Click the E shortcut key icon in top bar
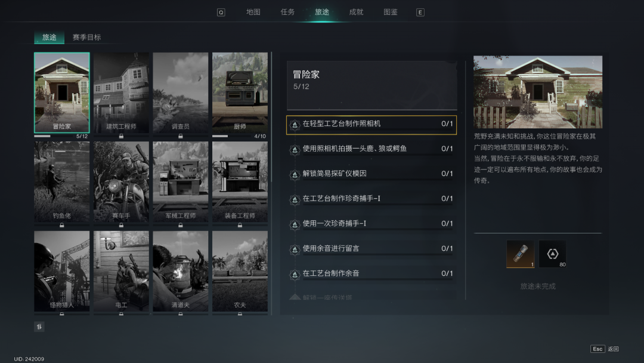The height and width of the screenshot is (363, 644). [x=420, y=11]
